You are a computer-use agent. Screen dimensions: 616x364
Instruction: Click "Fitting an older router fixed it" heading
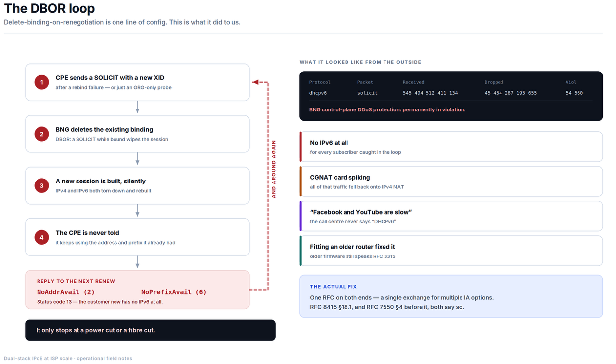tap(352, 247)
